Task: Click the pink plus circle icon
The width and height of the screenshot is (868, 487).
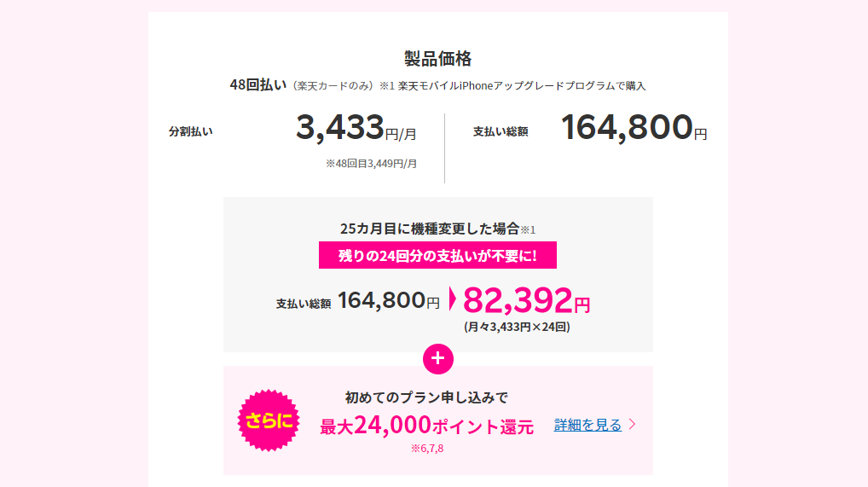Action: [438, 358]
